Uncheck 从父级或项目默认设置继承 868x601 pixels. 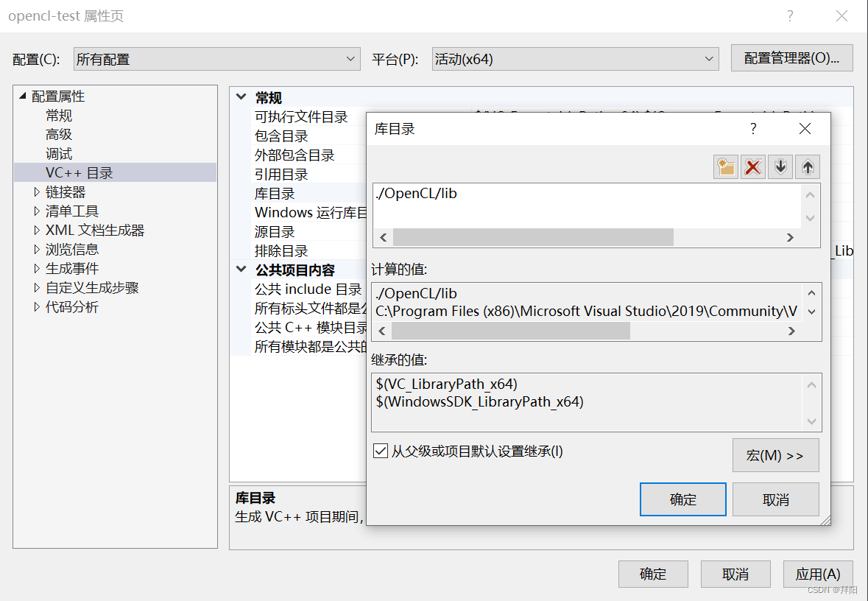[x=381, y=451]
